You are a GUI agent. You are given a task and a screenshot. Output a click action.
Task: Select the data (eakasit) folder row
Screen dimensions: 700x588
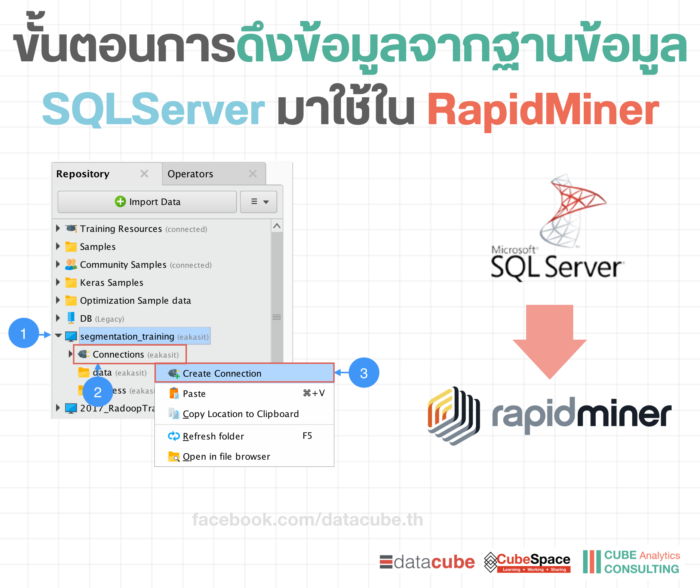[x=112, y=373]
